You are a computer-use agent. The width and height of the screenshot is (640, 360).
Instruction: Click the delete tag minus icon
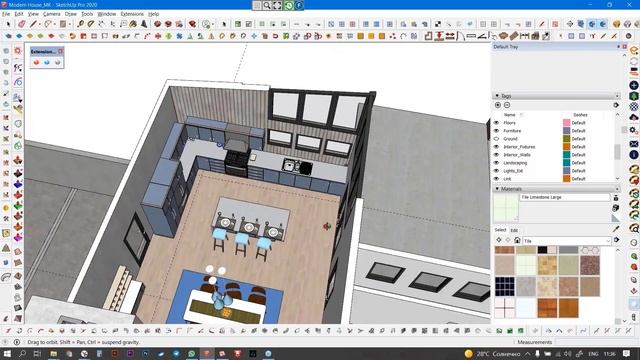pyautogui.click(x=507, y=105)
